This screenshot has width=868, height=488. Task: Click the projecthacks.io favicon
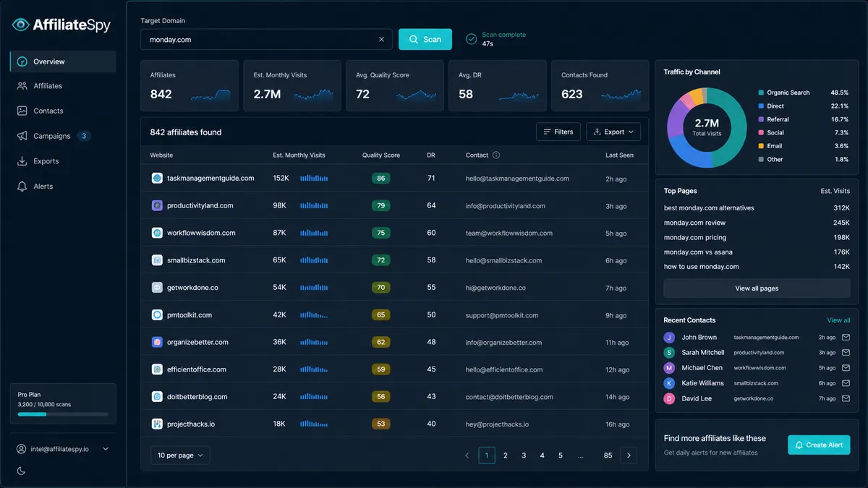point(157,424)
